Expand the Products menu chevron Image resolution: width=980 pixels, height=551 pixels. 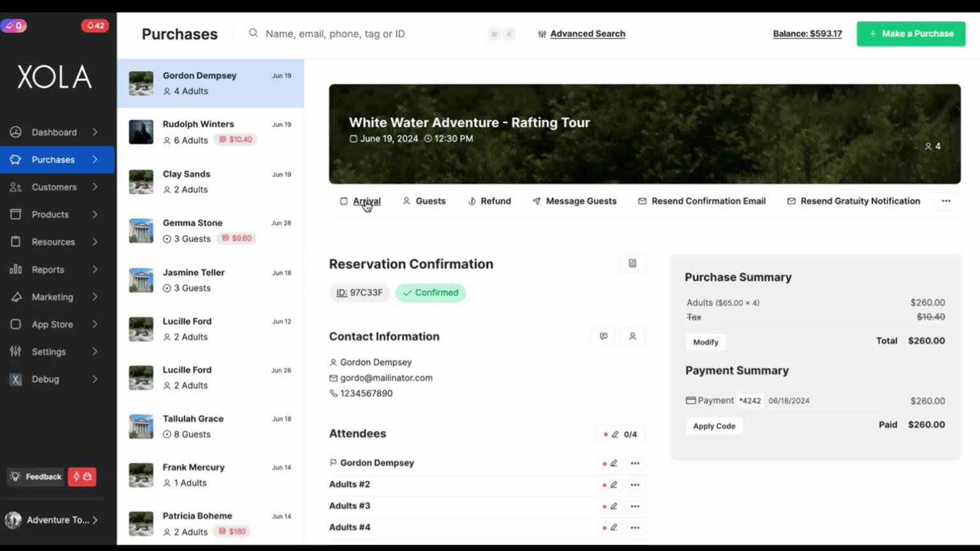tap(95, 214)
